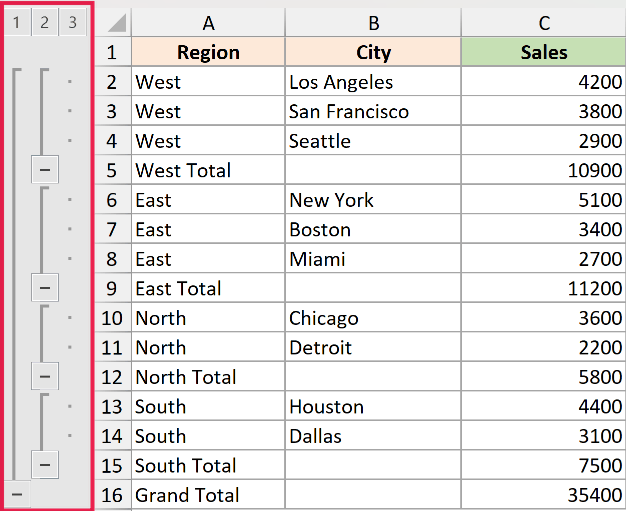Select the 2200 sales cell
The width and height of the screenshot is (626, 511).
(544, 347)
